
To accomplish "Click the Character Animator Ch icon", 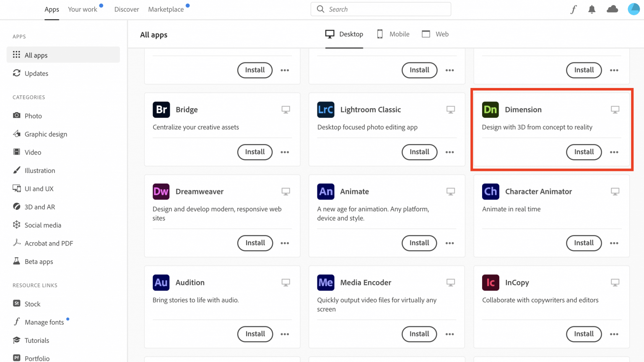I will pyautogui.click(x=491, y=191).
